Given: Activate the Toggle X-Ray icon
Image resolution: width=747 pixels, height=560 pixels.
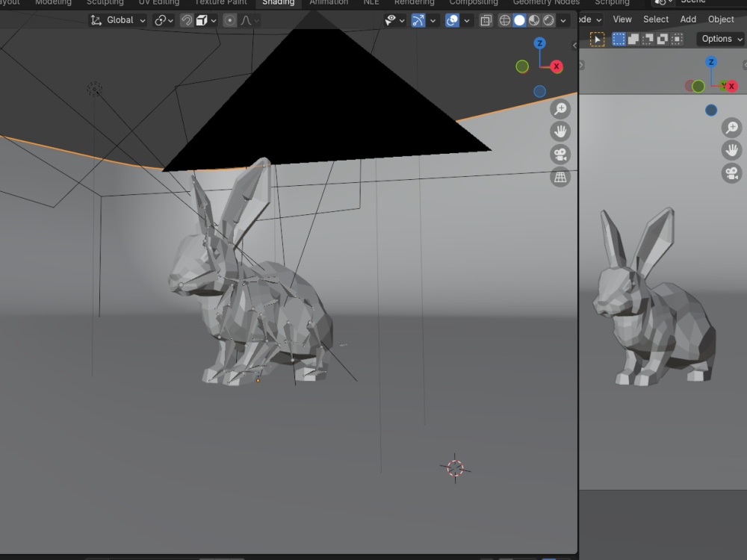Looking at the screenshot, I should (x=485, y=20).
